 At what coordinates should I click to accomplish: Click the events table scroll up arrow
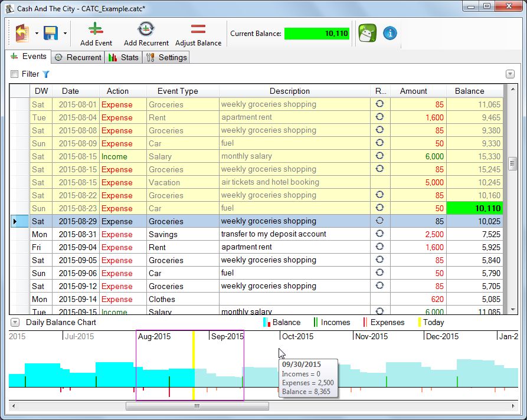click(513, 89)
